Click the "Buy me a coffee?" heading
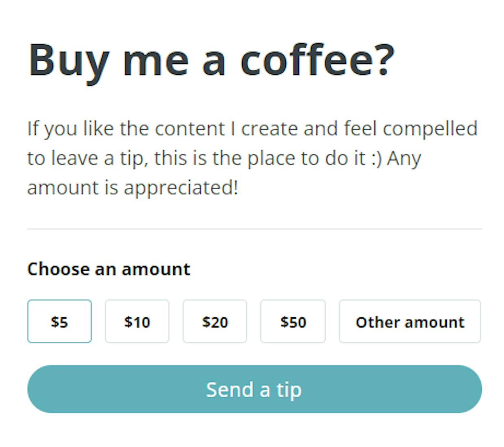Image resolution: width=504 pixels, height=447 pixels. pos(211,60)
